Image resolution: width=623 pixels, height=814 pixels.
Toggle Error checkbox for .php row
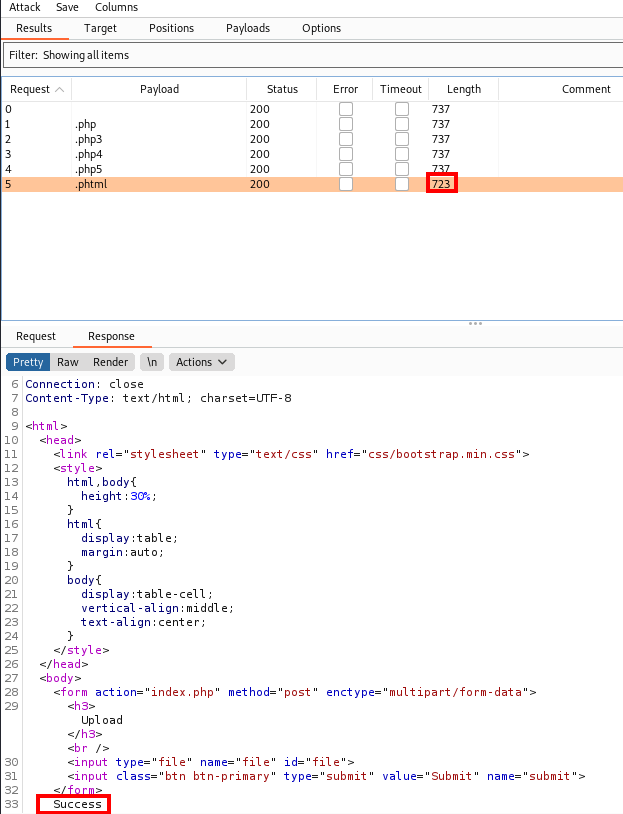click(x=346, y=124)
